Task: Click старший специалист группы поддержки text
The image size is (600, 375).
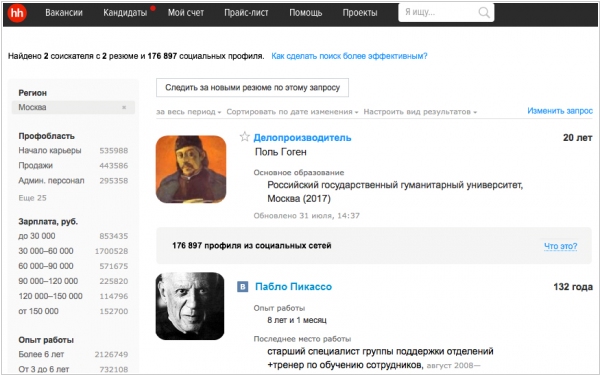Action: click(380, 351)
